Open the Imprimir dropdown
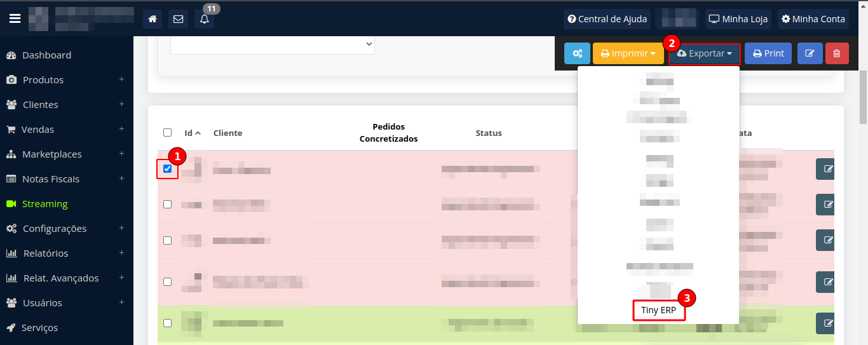The image size is (868, 345). (628, 53)
